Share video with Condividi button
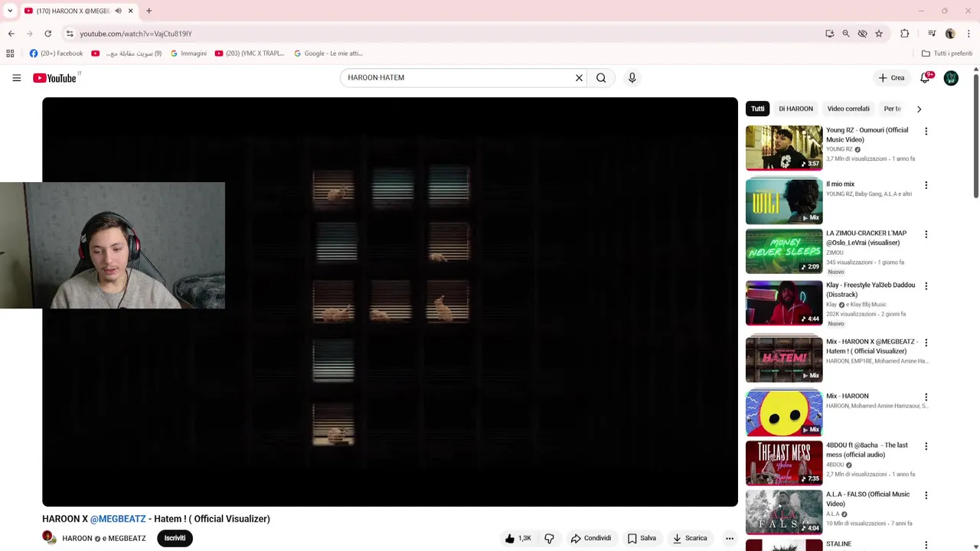This screenshot has width=980, height=551. (x=591, y=538)
